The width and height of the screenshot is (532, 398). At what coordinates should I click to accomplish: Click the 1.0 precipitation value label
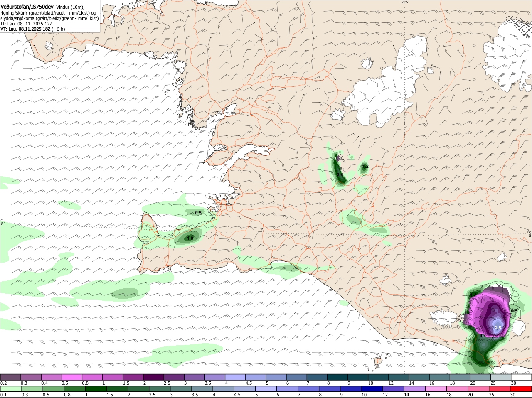coord(190,238)
